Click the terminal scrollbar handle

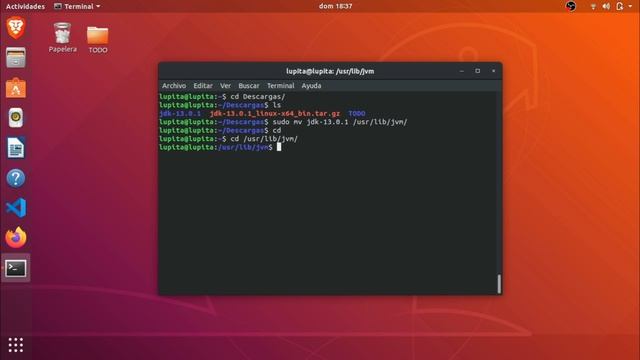click(x=499, y=284)
